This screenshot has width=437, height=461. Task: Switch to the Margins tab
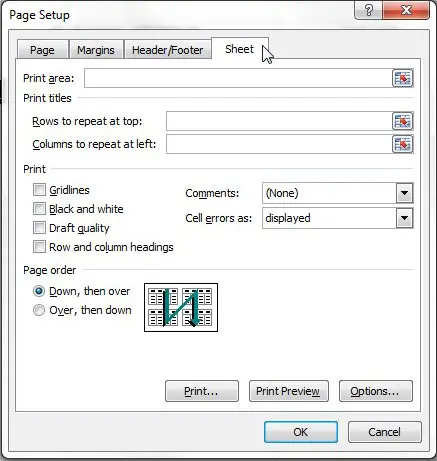click(96, 50)
